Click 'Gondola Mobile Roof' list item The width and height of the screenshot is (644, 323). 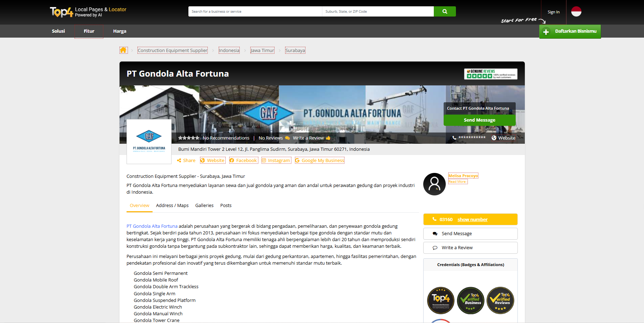click(x=156, y=280)
